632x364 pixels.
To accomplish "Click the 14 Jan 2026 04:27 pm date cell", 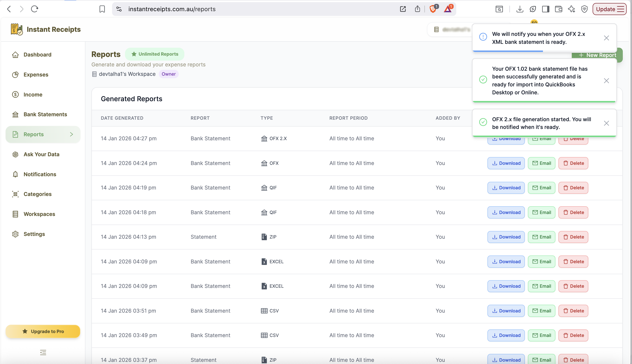I will (129, 139).
